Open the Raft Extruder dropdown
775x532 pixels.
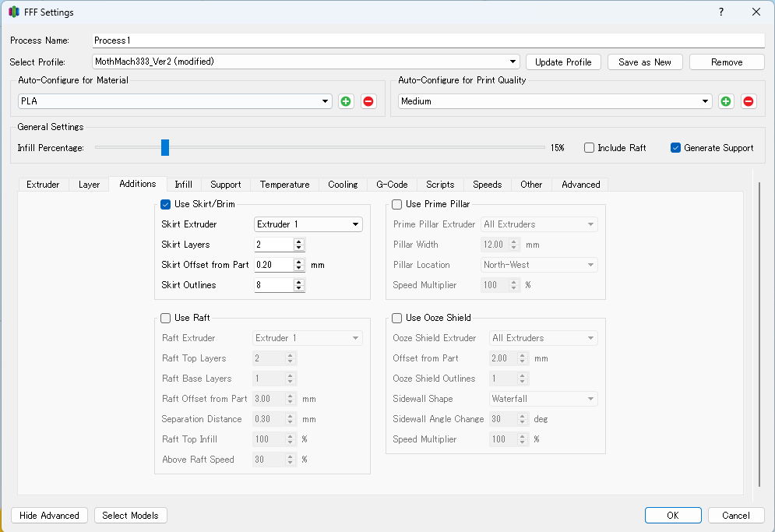pyautogui.click(x=308, y=338)
